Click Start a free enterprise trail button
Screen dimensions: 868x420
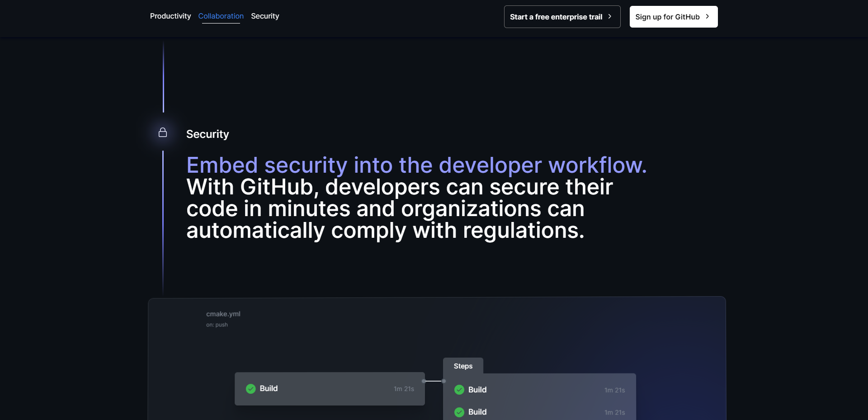[x=562, y=17]
